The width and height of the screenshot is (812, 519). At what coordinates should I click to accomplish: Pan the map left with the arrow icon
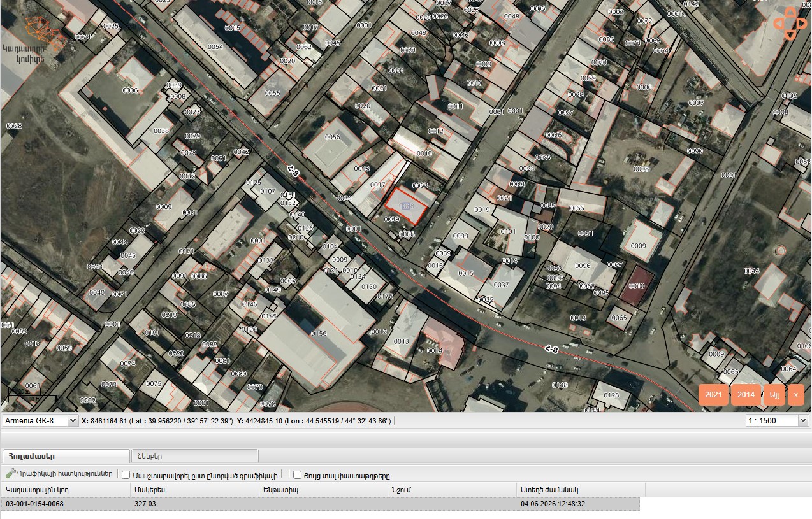778,24
